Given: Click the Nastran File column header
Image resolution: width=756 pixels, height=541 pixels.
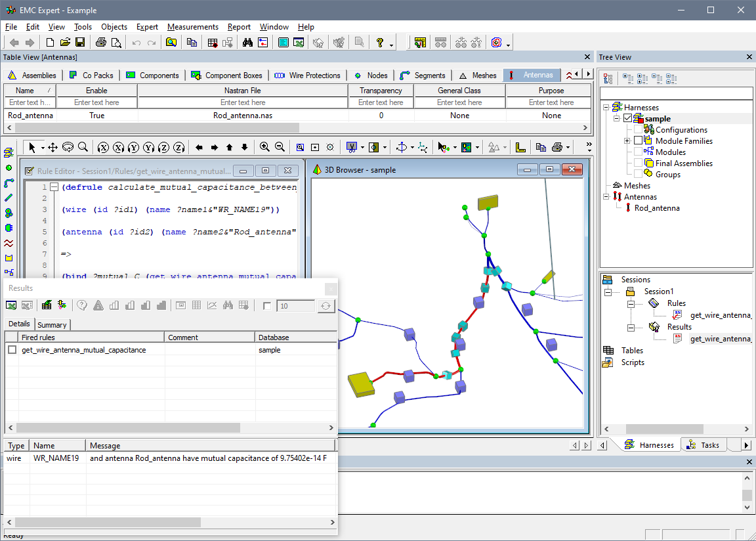Looking at the screenshot, I should (x=243, y=91).
